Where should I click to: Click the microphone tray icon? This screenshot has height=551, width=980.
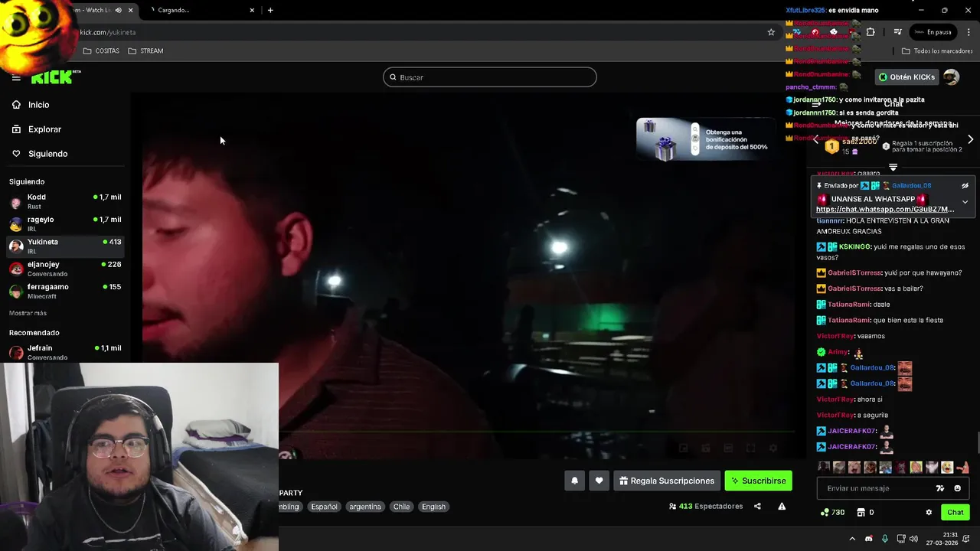coord(884,539)
